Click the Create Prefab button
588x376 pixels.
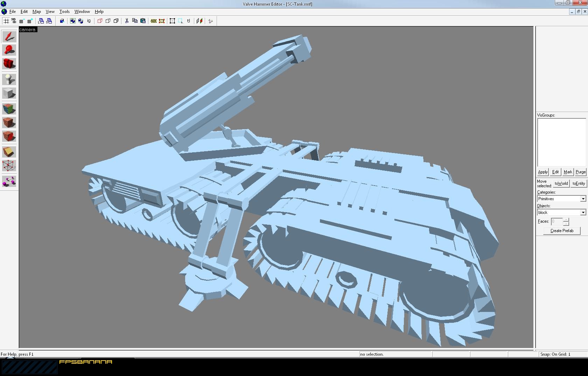coord(561,231)
